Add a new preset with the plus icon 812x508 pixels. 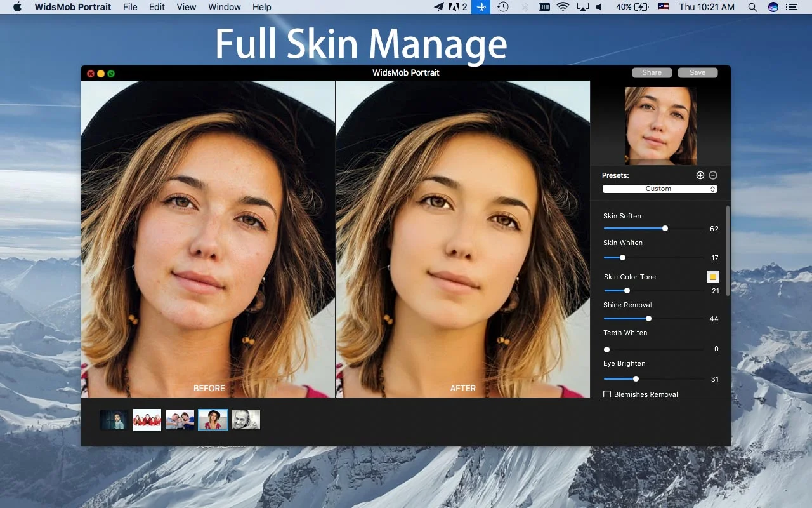[700, 175]
